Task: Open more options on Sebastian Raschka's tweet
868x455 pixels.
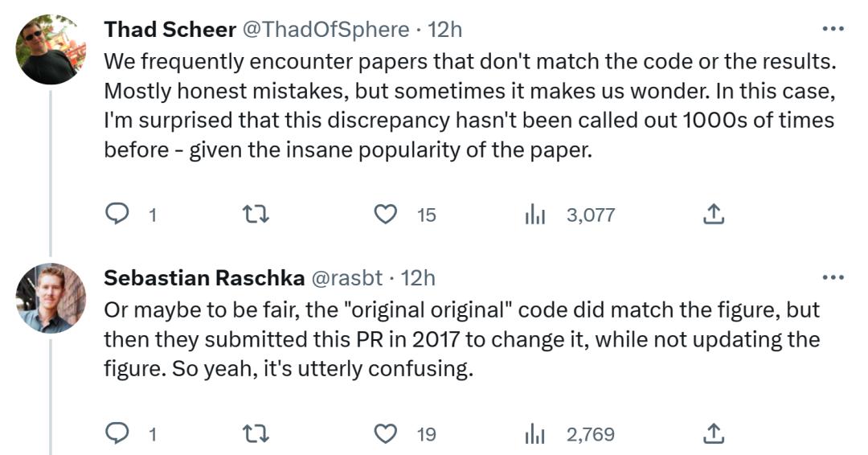Action: [833, 278]
